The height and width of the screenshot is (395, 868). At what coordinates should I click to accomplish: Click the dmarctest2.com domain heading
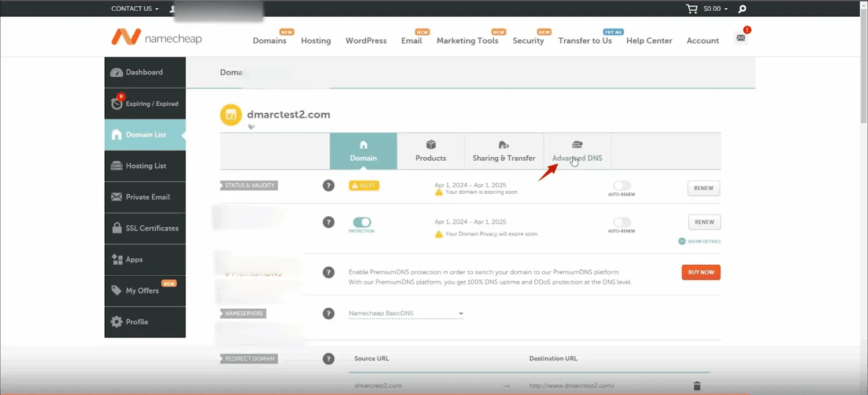289,115
